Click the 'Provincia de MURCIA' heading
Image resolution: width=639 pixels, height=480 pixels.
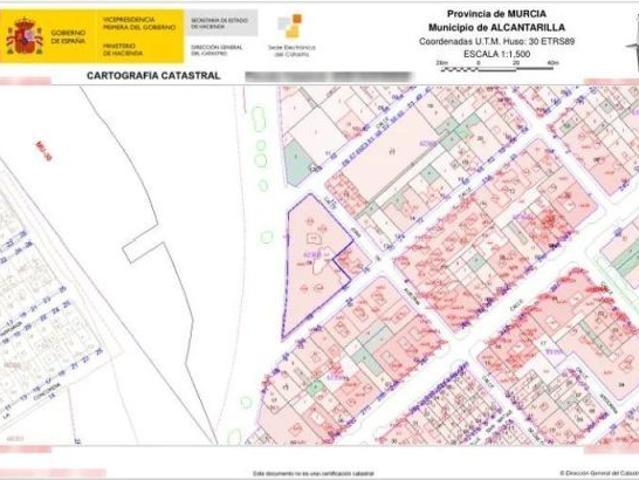(x=496, y=14)
